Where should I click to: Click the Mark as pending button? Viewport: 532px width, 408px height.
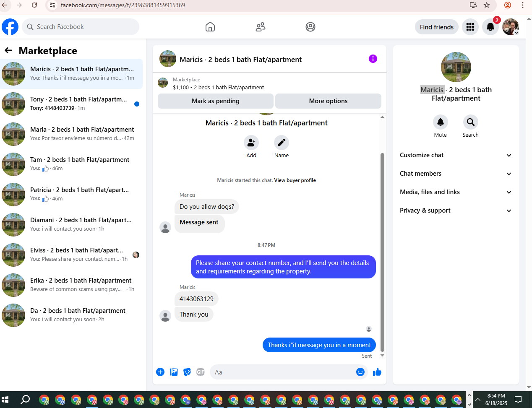(x=216, y=101)
